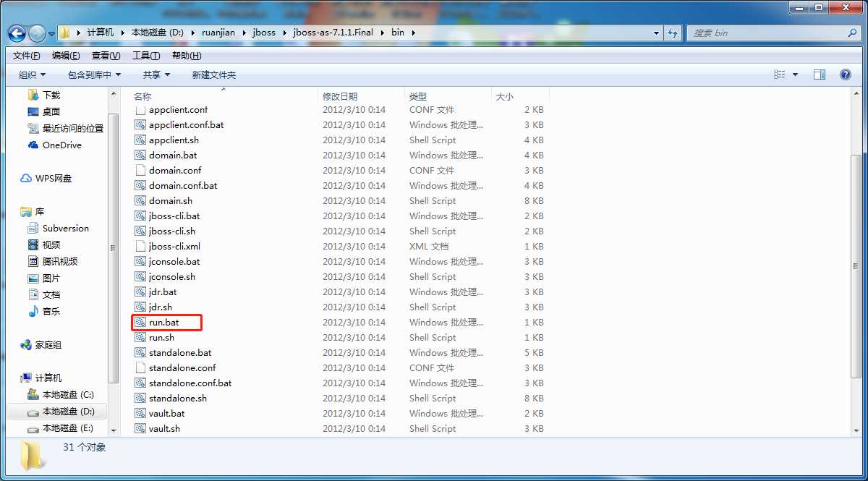Click the 搜索 bin search field
The image size is (868, 481).
[x=768, y=33]
